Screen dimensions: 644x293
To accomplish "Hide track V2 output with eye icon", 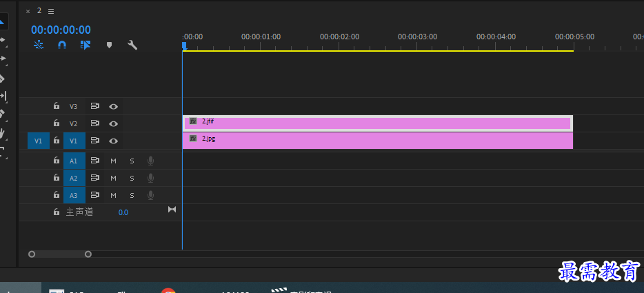I will pos(113,123).
